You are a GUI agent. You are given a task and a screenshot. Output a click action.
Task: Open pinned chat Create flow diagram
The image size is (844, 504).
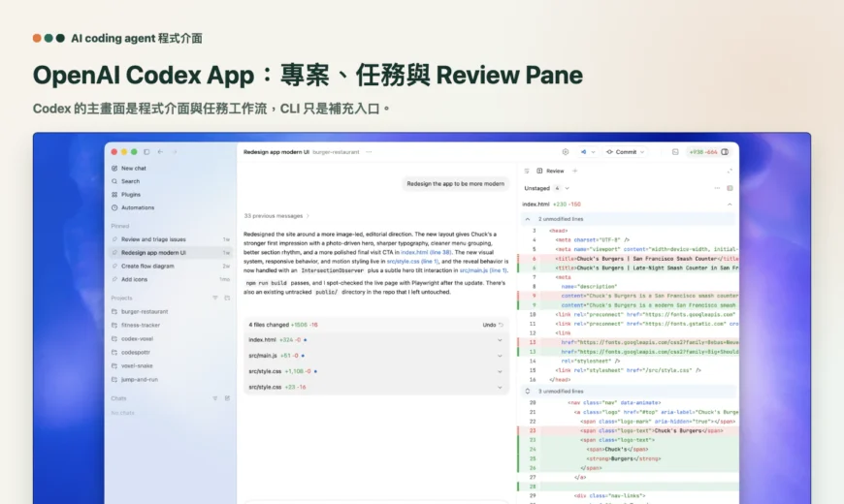pyautogui.click(x=170, y=267)
